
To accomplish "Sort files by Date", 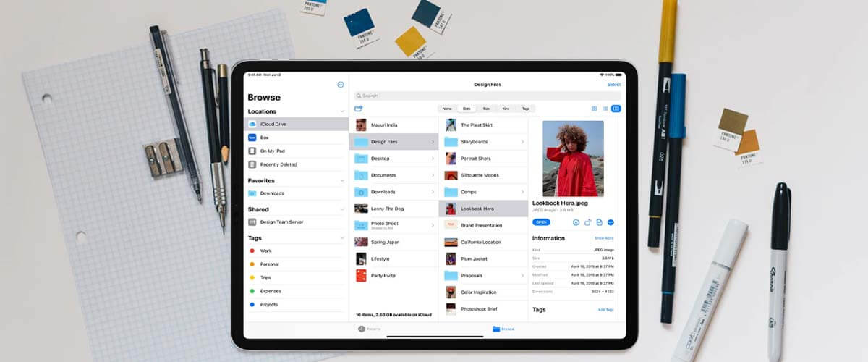I will pos(467,109).
